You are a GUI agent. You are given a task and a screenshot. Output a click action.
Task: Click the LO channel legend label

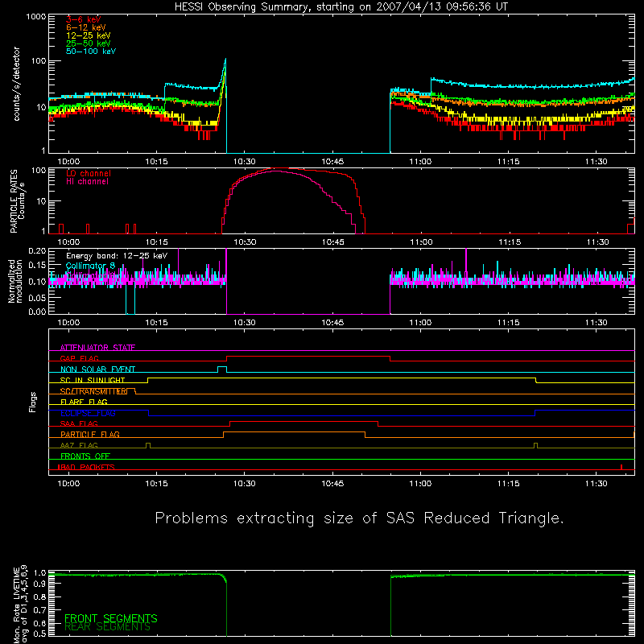pyautogui.click(x=89, y=173)
